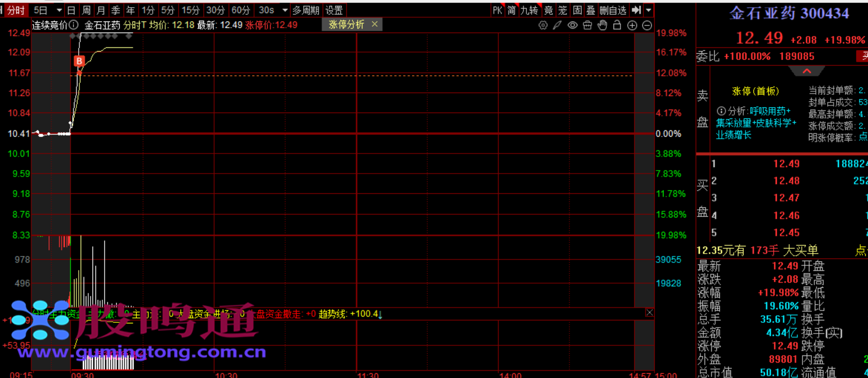Screen dimensions: 868x378
Task: Select the 5分 chart period
Action: (168, 10)
